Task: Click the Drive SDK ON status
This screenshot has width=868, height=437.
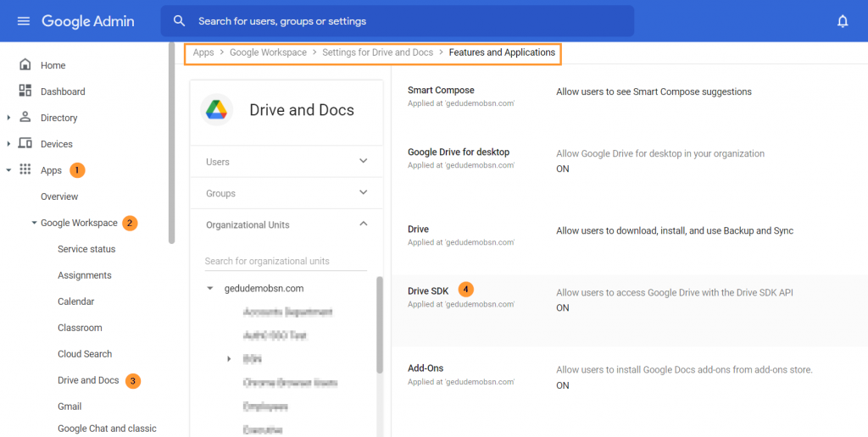Action: click(563, 308)
